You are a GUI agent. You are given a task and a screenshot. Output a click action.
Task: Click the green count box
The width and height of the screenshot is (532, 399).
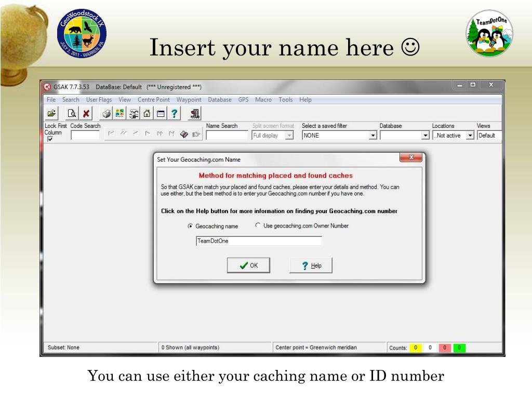coord(459,348)
